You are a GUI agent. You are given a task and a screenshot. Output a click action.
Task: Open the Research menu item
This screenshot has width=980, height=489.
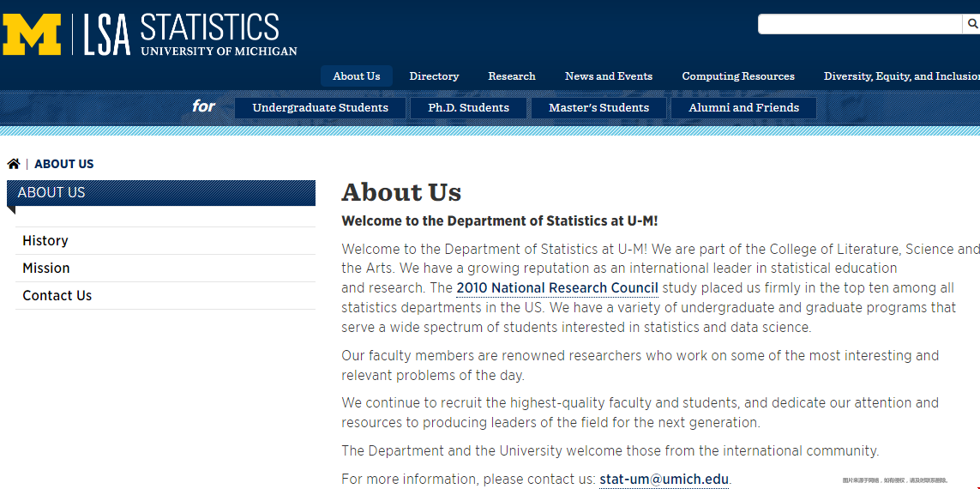512,76
